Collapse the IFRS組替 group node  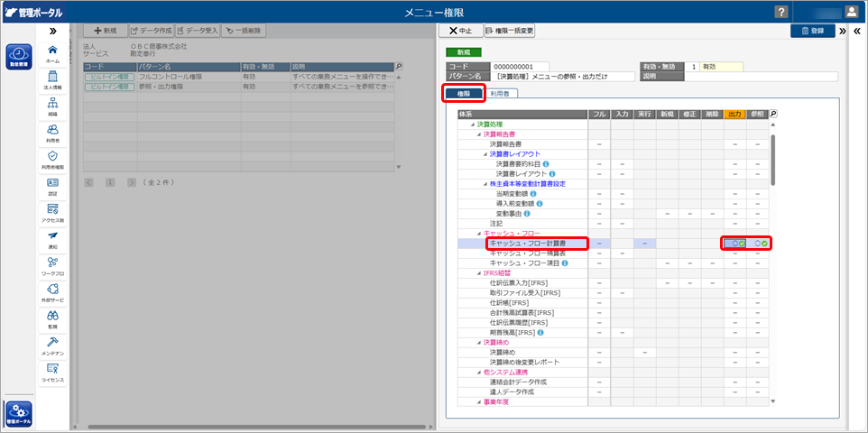coord(479,273)
